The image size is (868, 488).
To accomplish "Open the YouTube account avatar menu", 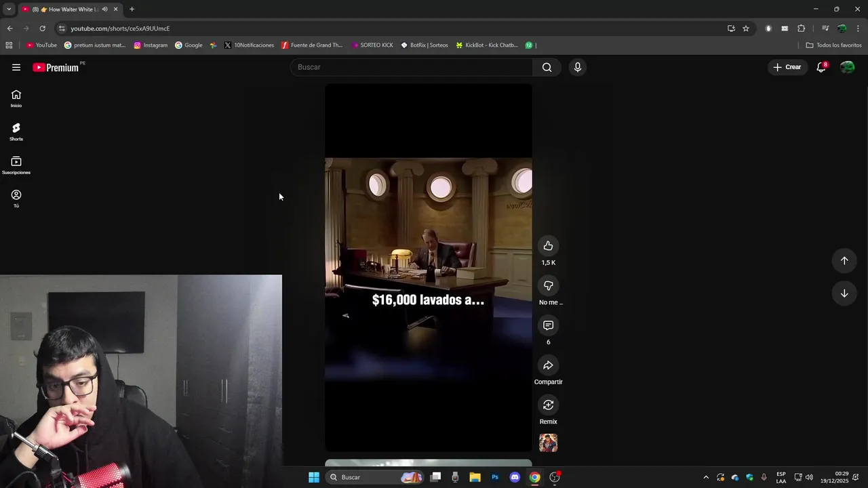I will [847, 67].
